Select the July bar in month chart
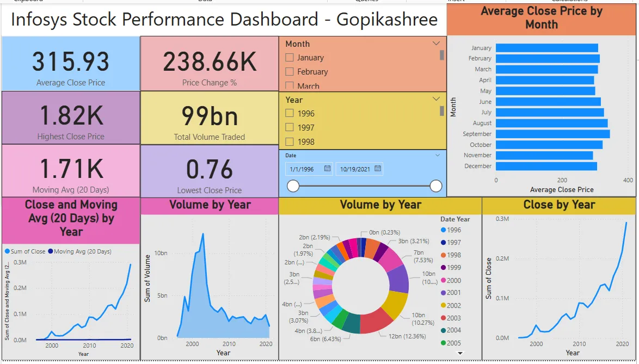 point(550,113)
